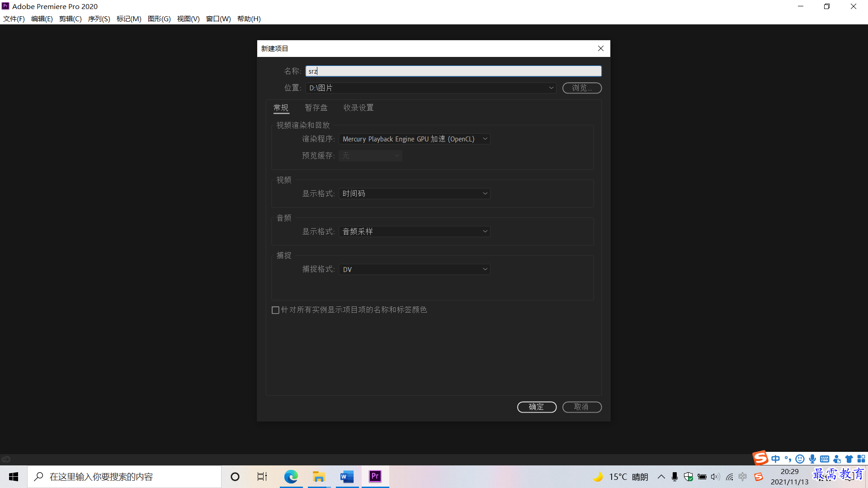This screenshot has width=868, height=488.
Task: Confirm with the 确定 button
Action: [x=537, y=407]
